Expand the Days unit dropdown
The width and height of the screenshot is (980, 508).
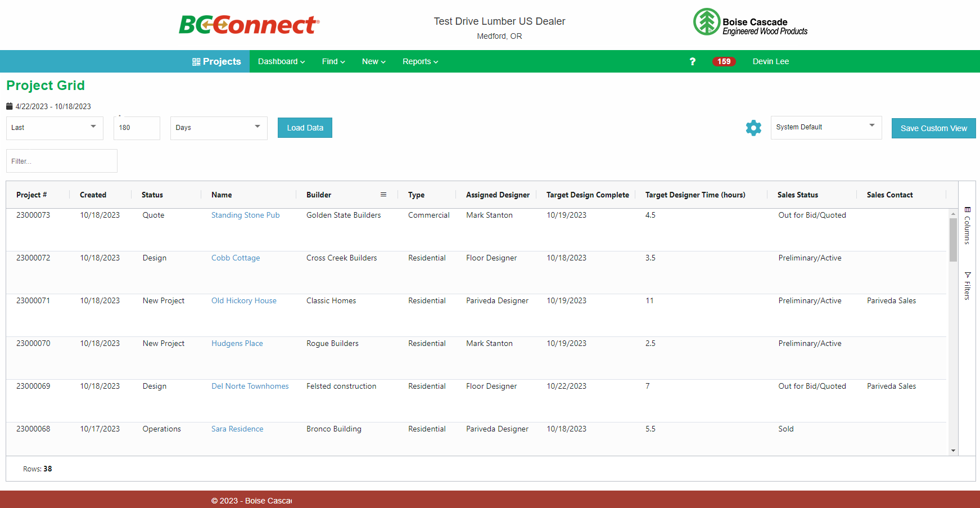219,128
